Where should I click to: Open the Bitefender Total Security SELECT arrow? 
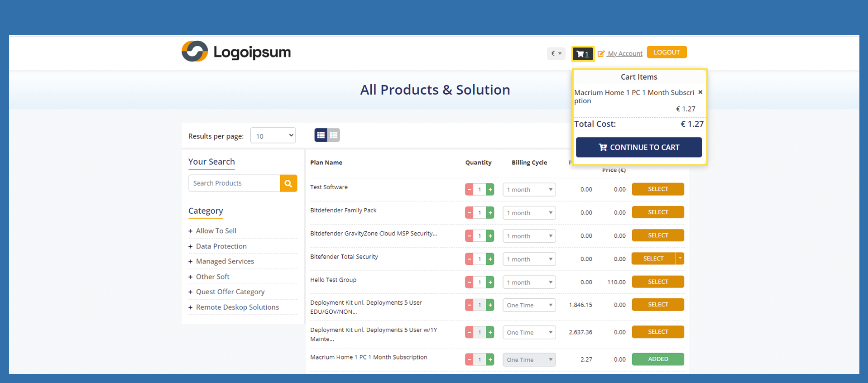click(680, 259)
